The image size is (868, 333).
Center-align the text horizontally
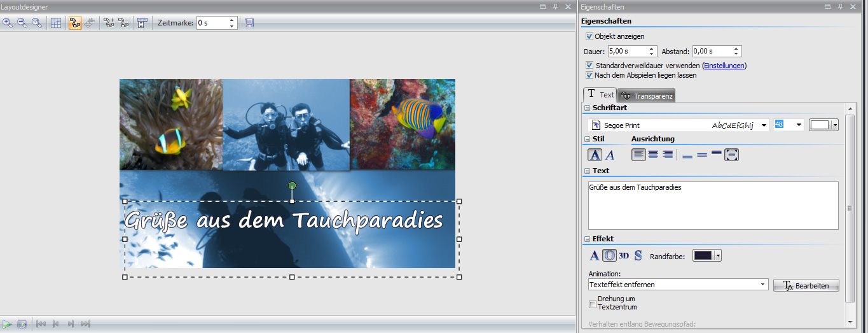tap(653, 155)
